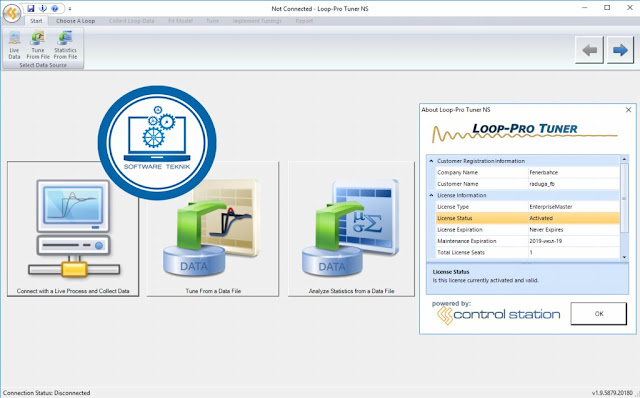Screen dimensions: 640x398
Task: Switch to the Choose A Loop tab
Action: click(76, 21)
